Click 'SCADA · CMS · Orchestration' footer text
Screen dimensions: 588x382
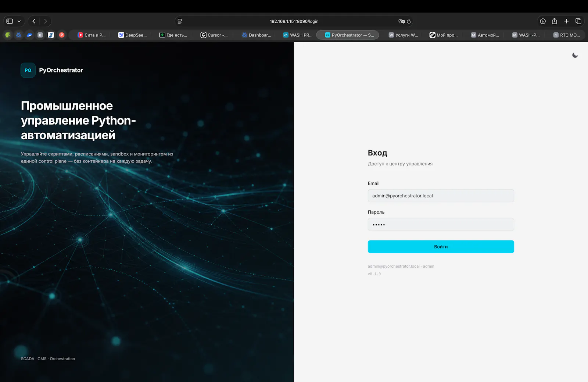tap(48, 359)
